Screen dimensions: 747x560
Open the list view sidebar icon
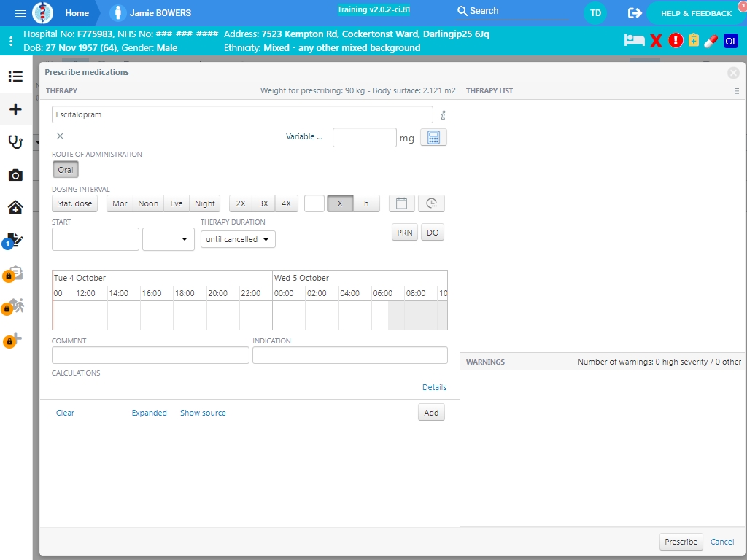16,76
